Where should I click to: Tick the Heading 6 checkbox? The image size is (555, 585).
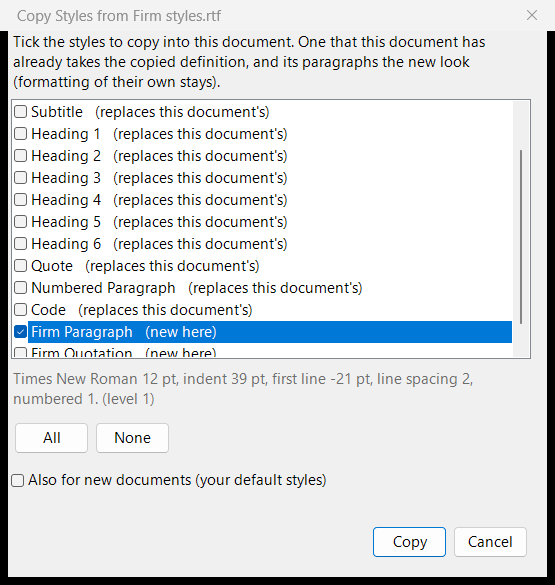click(x=21, y=244)
